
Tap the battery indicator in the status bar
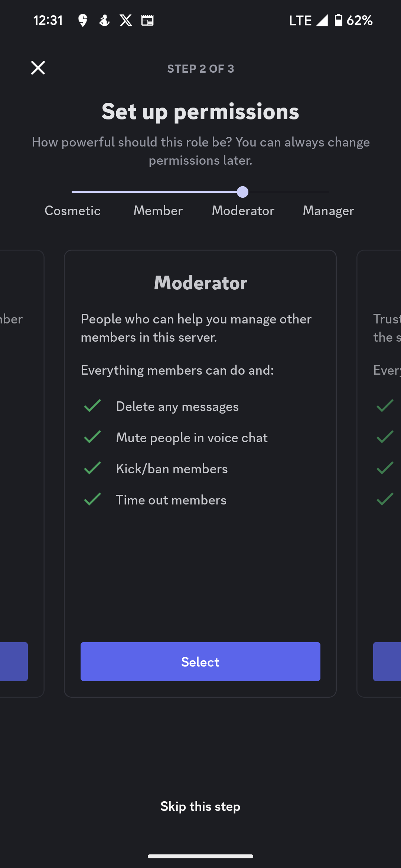[x=339, y=20]
